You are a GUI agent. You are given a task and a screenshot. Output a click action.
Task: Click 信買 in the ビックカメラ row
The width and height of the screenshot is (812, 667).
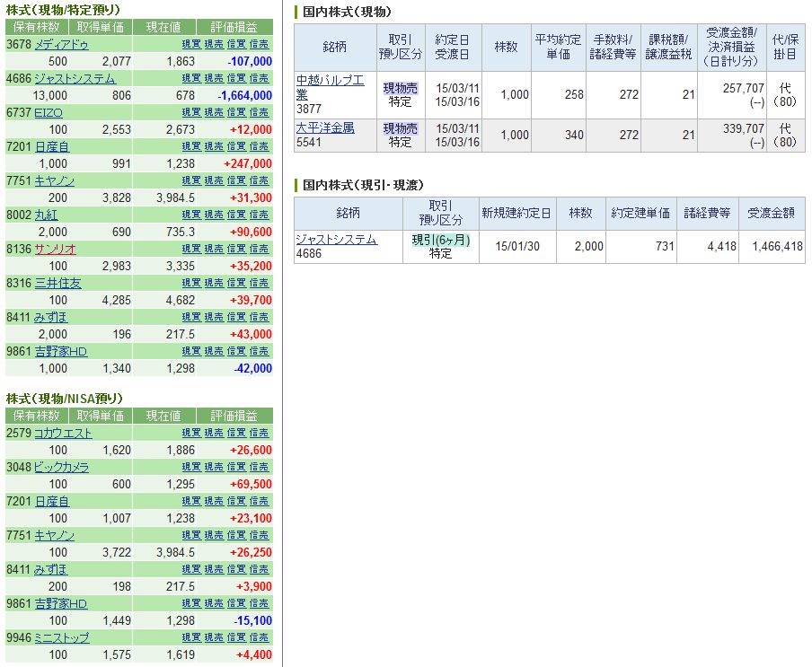[x=236, y=468]
